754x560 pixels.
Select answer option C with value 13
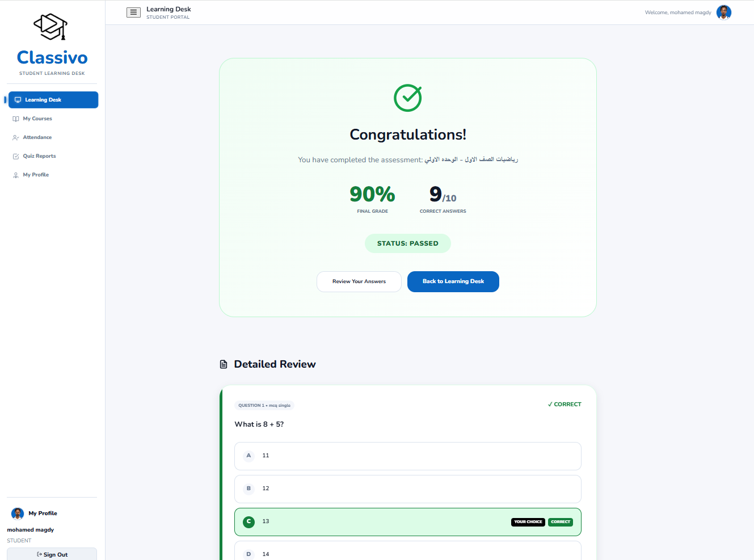pyautogui.click(x=408, y=522)
